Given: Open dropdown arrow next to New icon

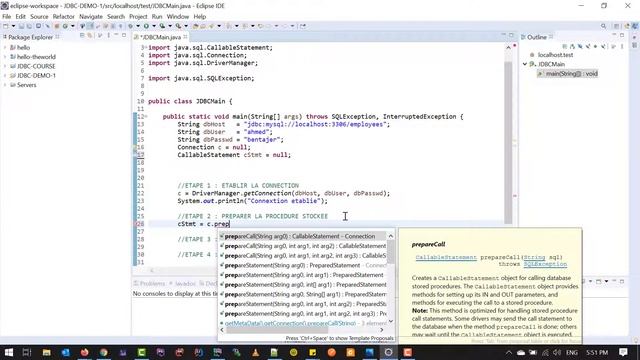Looking at the screenshot, I should (13, 26).
